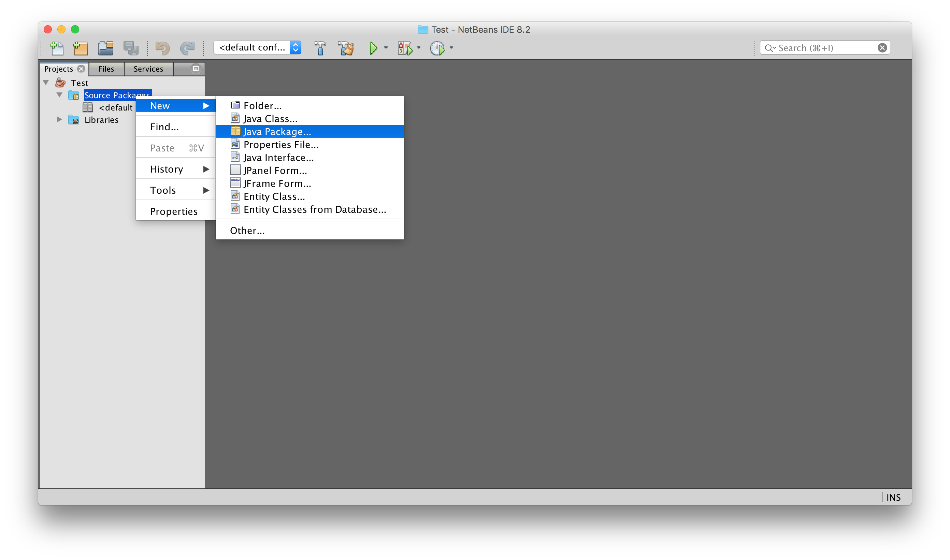Choose Folder... in the submenu

coord(310,105)
